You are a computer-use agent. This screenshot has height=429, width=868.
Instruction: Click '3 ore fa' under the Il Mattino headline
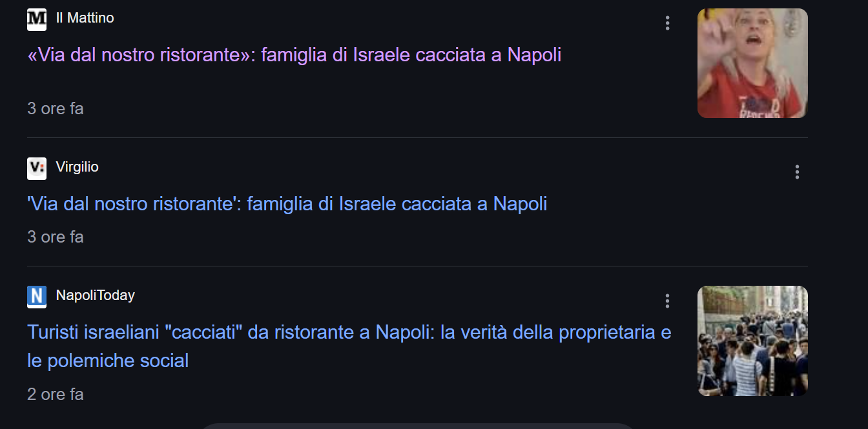(56, 108)
